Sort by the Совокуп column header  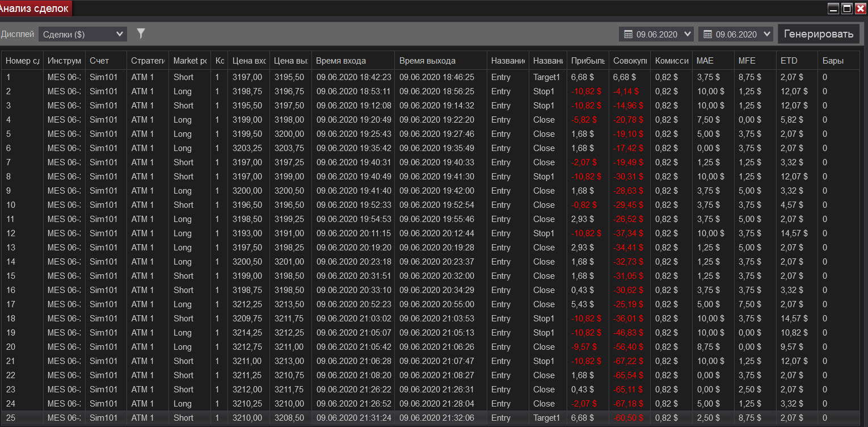coord(630,61)
